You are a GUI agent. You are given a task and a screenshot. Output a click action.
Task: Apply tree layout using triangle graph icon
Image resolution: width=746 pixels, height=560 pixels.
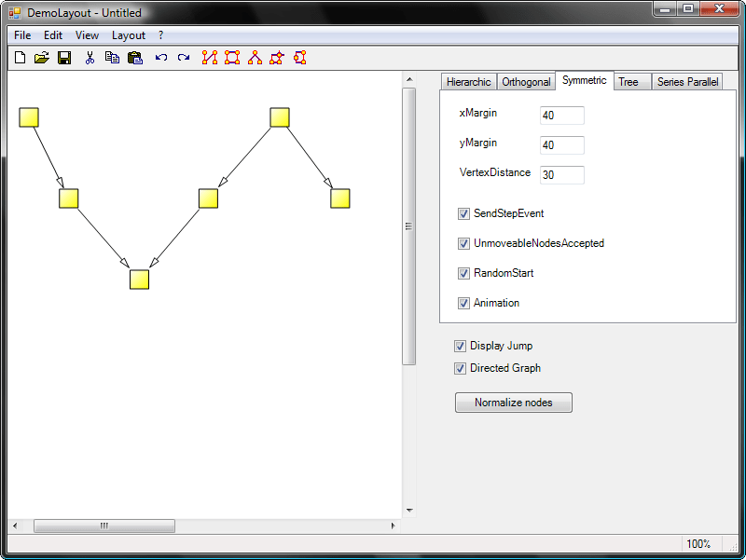pos(255,58)
